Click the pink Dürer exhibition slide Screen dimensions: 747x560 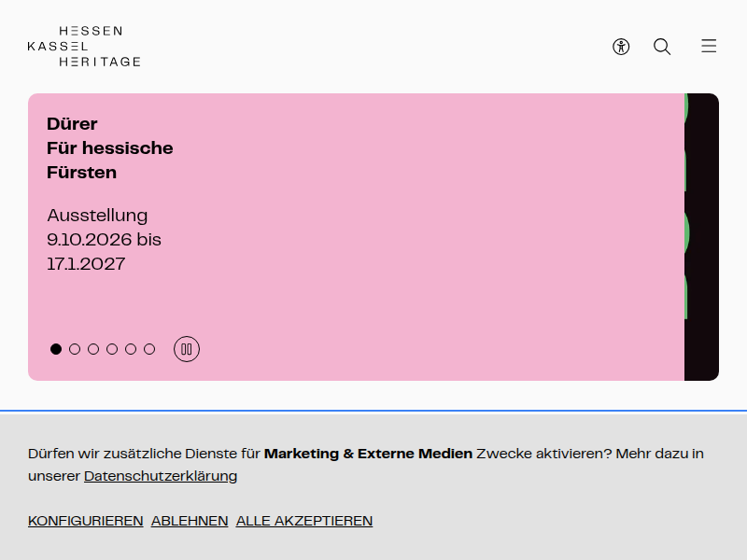[x=357, y=237]
